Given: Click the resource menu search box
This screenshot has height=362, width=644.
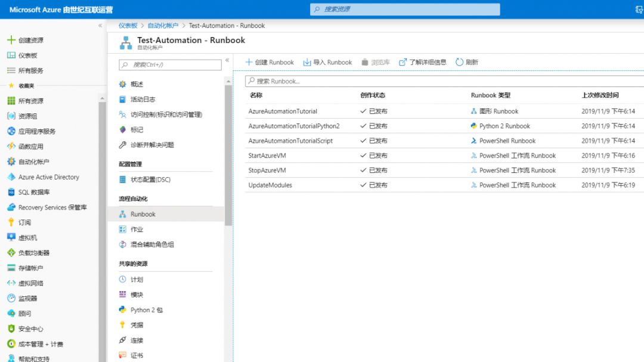Looking at the screenshot, I should [x=170, y=64].
